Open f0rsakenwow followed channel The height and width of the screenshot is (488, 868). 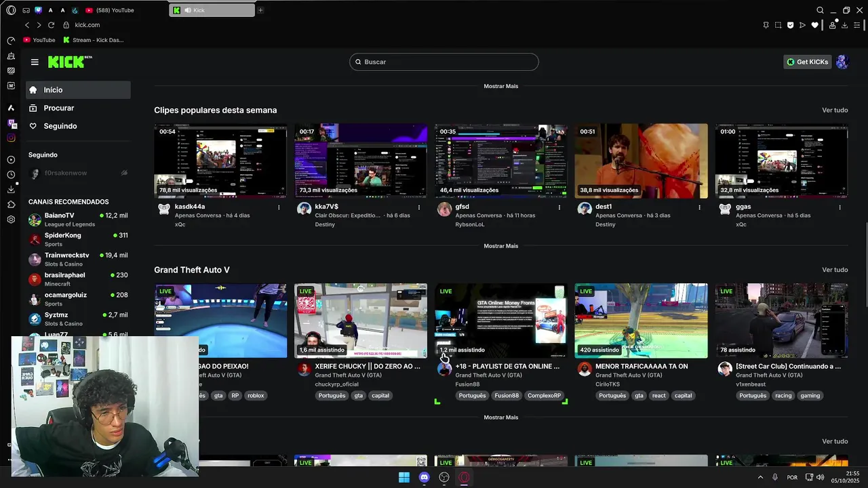[x=78, y=173]
